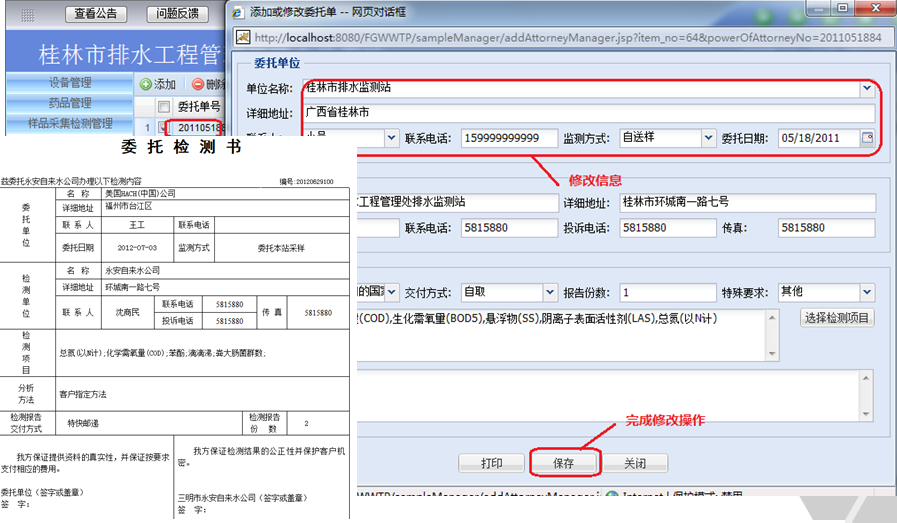Click the 委托日期 field showing 05/18/2011
The width and height of the screenshot is (897, 523).
(x=820, y=138)
